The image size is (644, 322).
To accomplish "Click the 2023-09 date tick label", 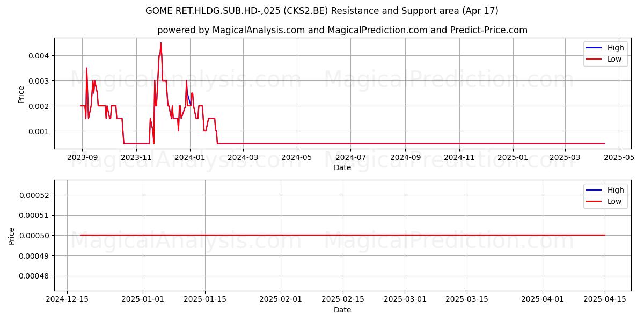I will pyautogui.click(x=82, y=158).
